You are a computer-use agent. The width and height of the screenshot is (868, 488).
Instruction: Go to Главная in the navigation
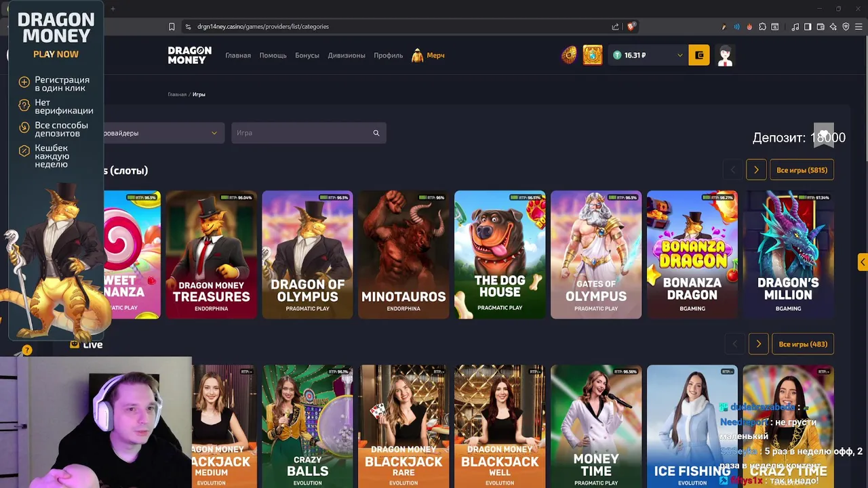click(x=238, y=56)
